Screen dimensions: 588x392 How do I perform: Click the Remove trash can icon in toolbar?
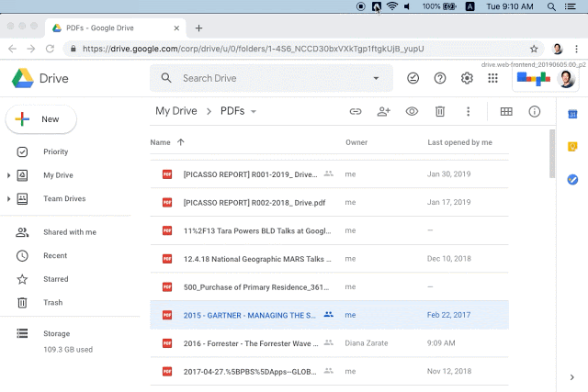tap(440, 112)
